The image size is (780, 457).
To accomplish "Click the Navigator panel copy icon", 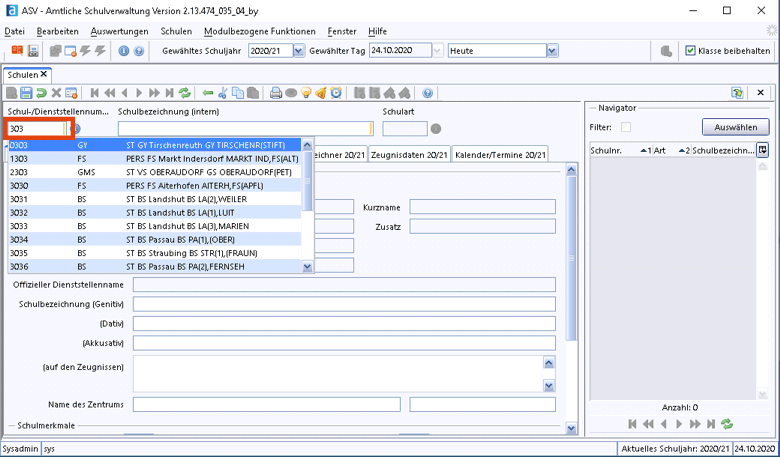I will click(737, 92).
